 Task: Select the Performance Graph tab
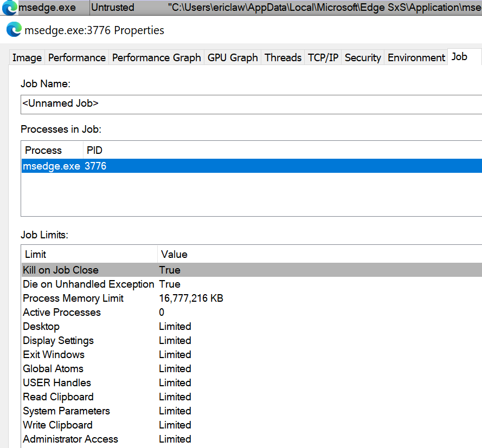pos(156,58)
